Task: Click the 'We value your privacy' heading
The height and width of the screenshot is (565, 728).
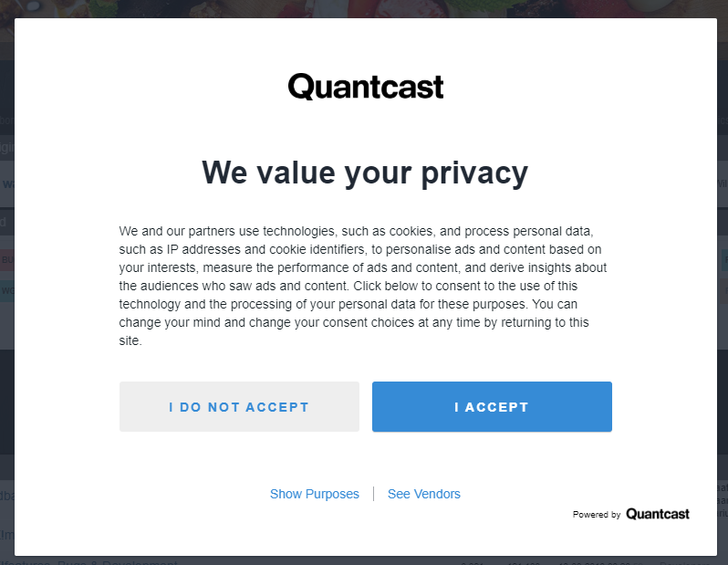Action: point(365,173)
